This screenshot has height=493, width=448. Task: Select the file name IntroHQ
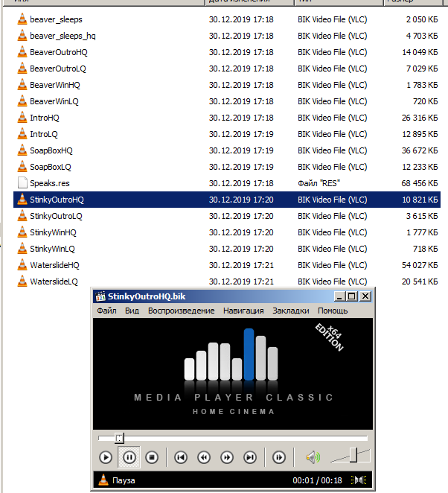pos(45,118)
